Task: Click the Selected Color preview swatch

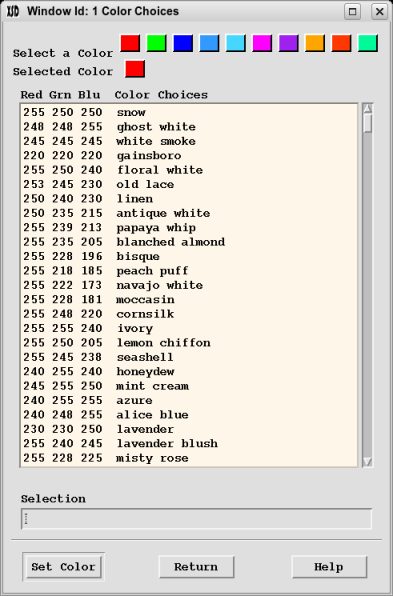Action: (135, 69)
